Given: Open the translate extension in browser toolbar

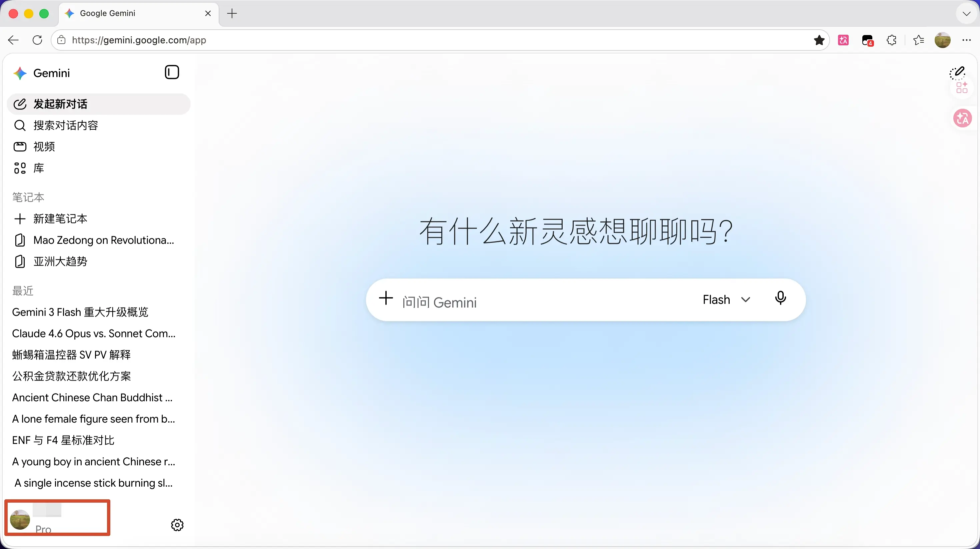Looking at the screenshot, I should [x=843, y=40].
